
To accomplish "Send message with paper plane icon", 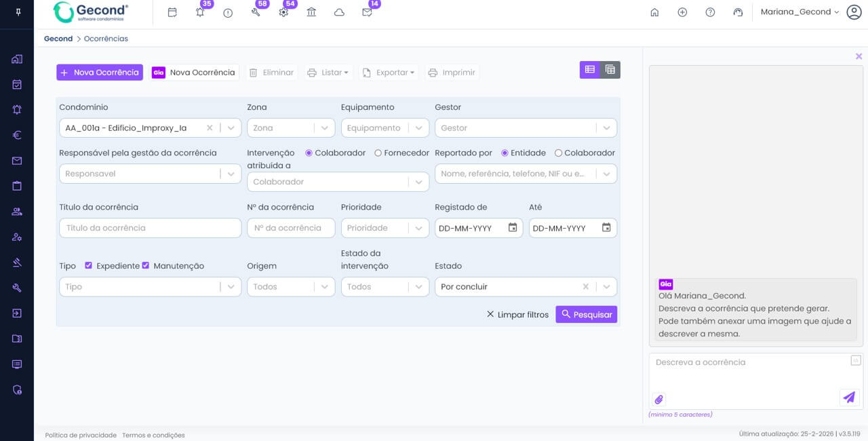I will pos(848,398).
